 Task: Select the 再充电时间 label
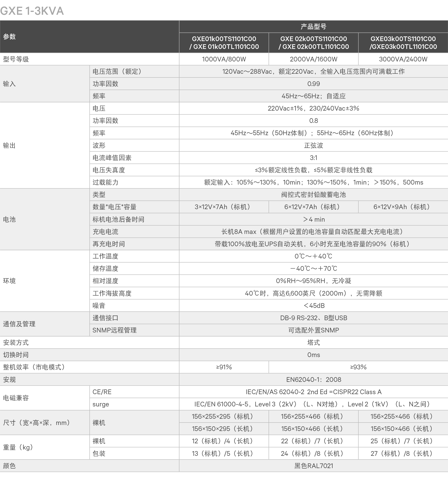(x=109, y=244)
